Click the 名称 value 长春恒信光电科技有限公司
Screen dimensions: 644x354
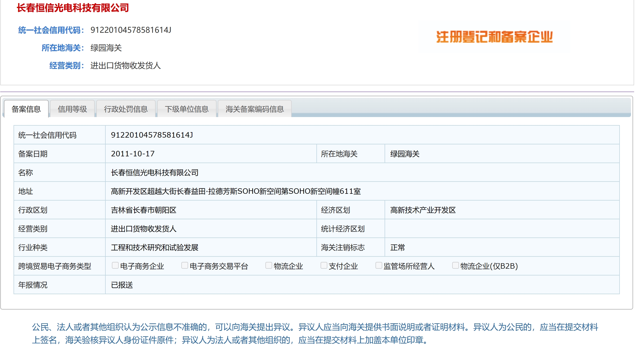pyautogui.click(x=155, y=172)
